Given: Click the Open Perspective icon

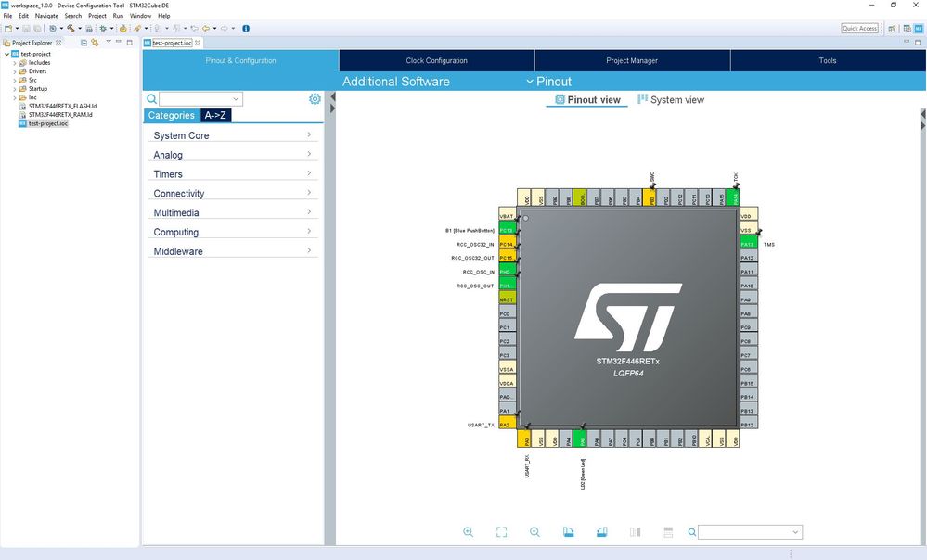Looking at the screenshot, I should [892, 29].
